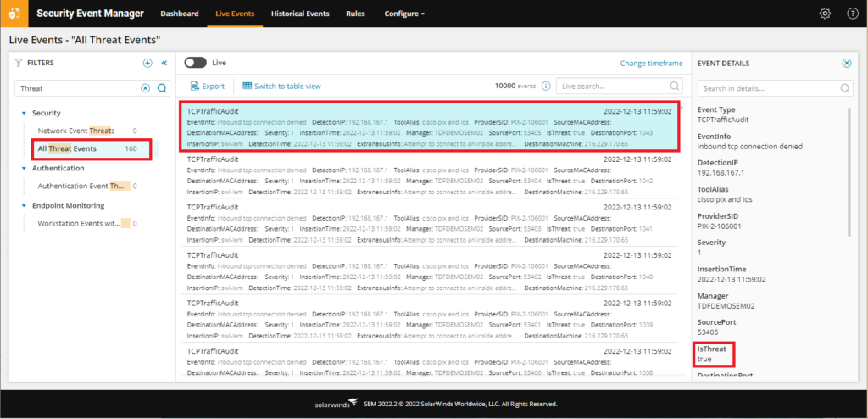Click the filter search magnifier icon

pyautogui.click(x=162, y=88)
